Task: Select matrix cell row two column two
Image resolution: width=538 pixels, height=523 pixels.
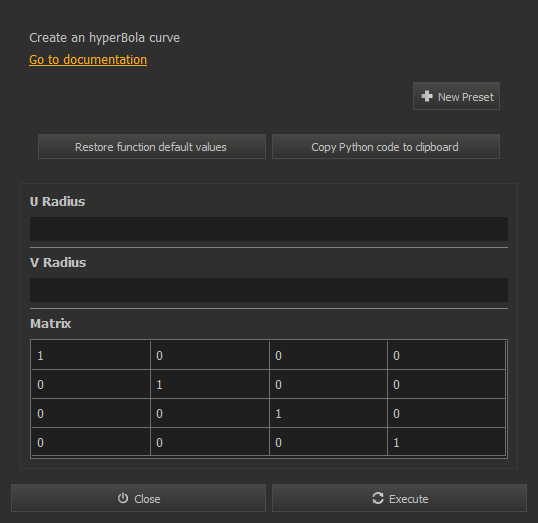Action: pos(210,384)
